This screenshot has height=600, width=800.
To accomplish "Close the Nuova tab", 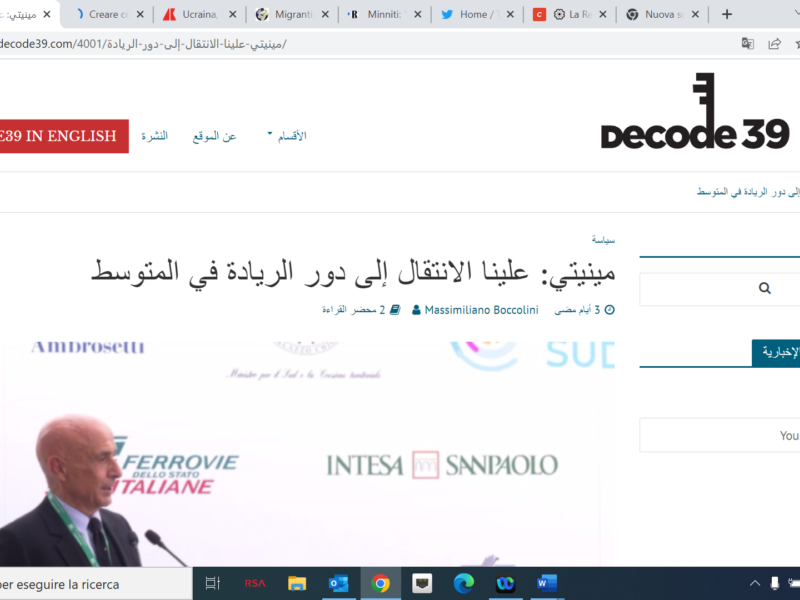I will click(695, 14).
